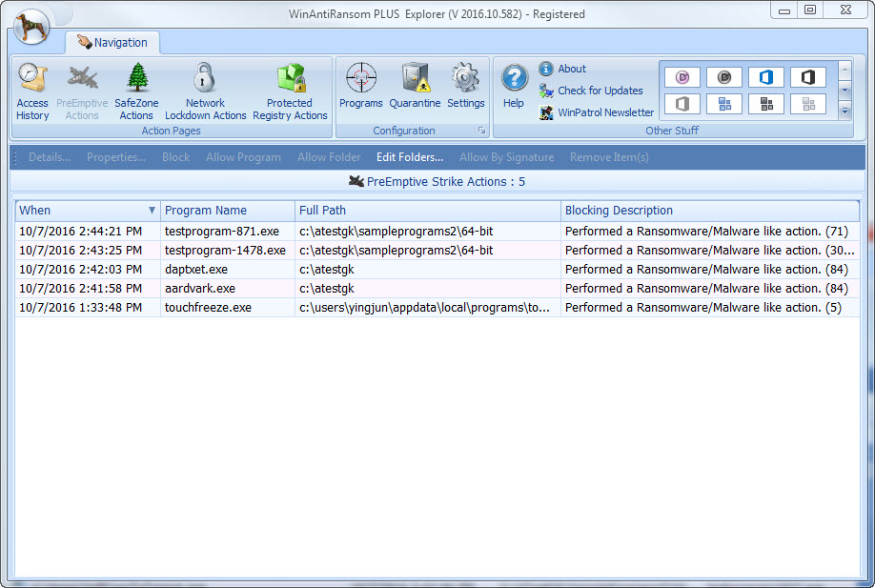The width and height of the screenshot is (875, 588).
Task: Click theme gallery down arrow
Action: click(x=844, y=91)
